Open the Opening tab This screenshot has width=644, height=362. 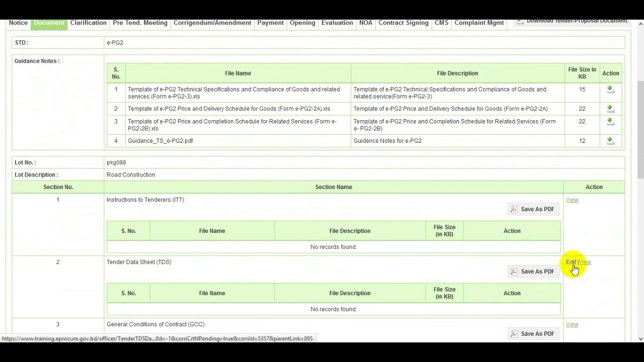pos(302,23)
